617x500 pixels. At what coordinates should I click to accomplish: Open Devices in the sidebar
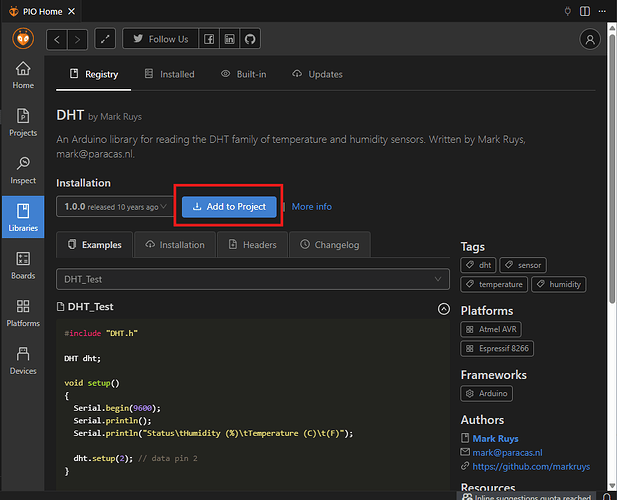coord(23,359)
